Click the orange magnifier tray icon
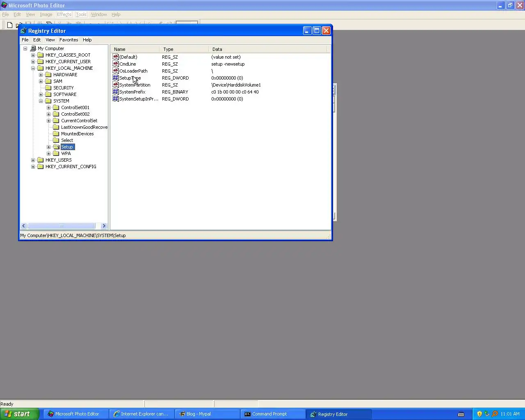525x420 pixels. point(495,414)
